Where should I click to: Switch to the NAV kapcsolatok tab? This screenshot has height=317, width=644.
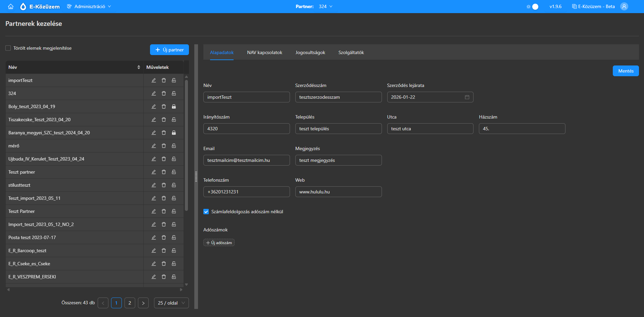264,52
